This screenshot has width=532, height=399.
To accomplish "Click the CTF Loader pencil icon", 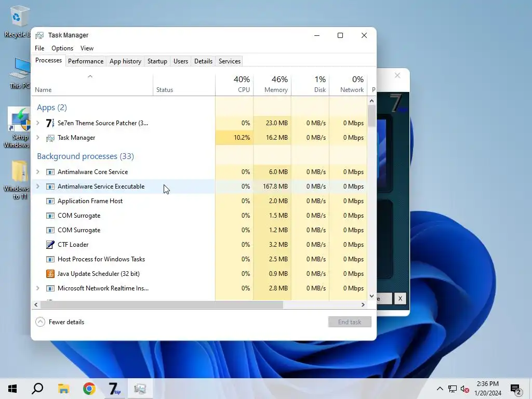I will pos(50,245).
